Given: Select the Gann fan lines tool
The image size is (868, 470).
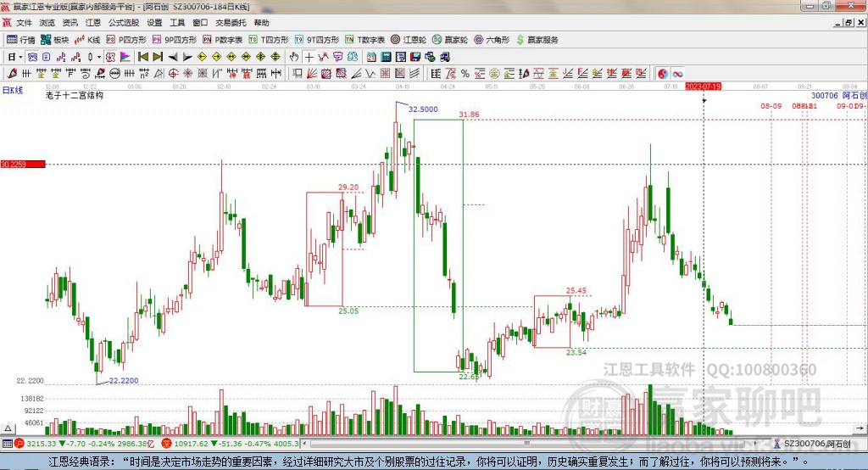Looking at the screenshot, I should [311, 74].
